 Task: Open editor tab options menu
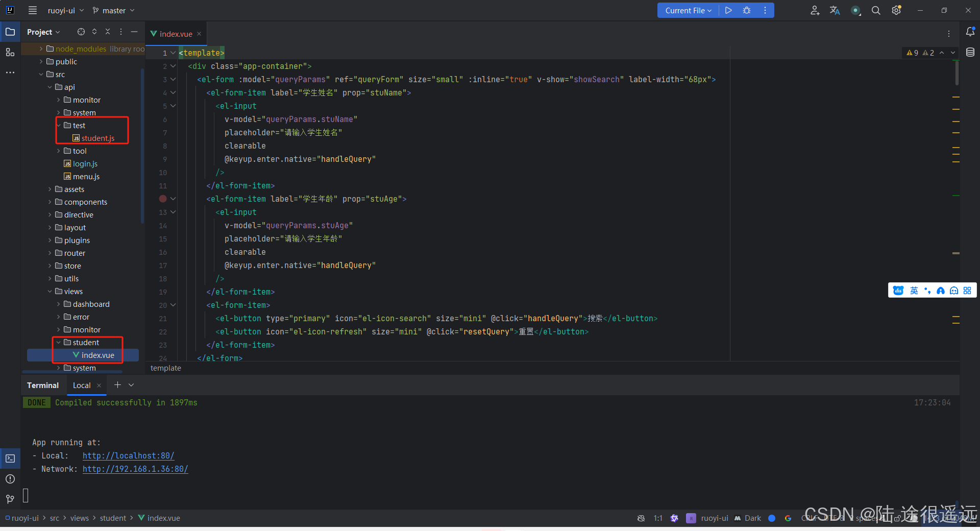(x=949, y=34)
